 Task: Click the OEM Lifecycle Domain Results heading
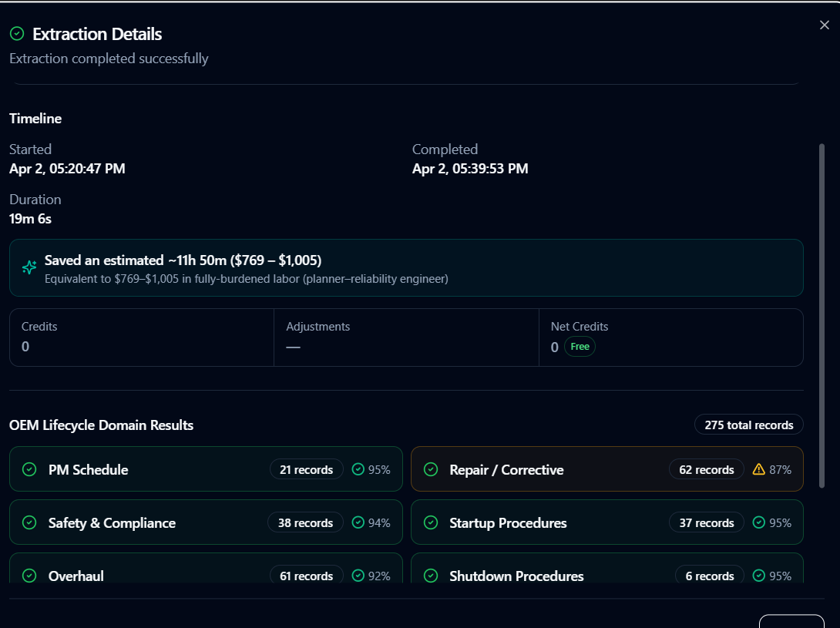point(101,425)
